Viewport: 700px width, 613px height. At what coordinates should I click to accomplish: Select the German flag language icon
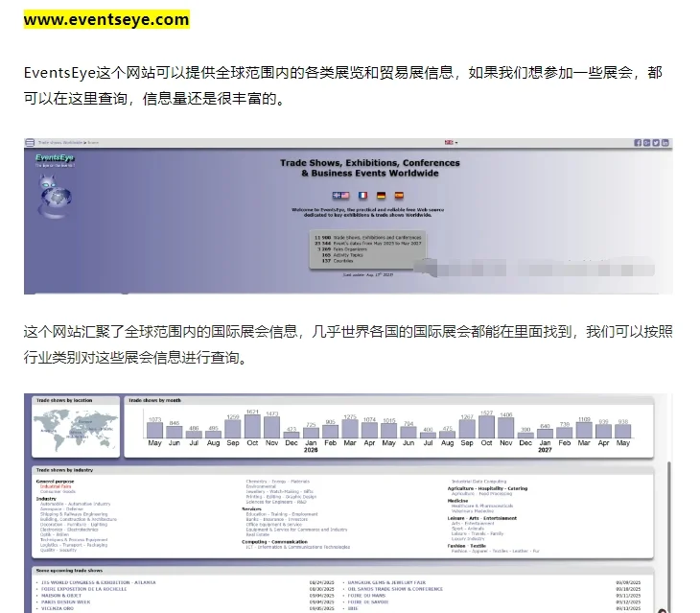click(381, 196)
